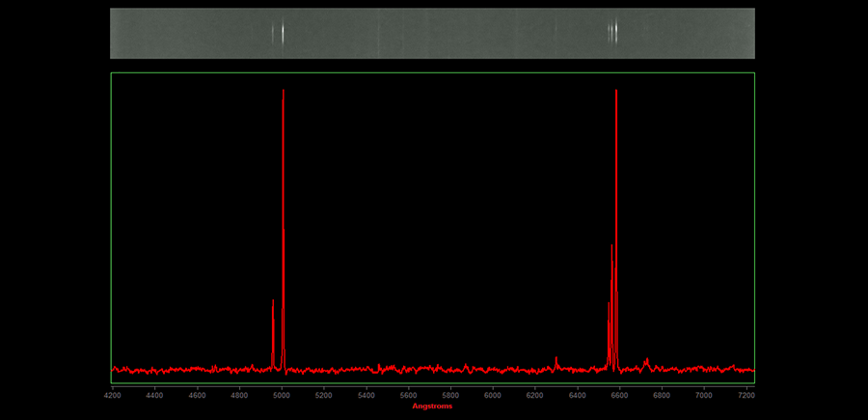Click the low bump near 6720 Angstroms
The height and width of the screenshot is (420, 868).
[x=646, y=361]
